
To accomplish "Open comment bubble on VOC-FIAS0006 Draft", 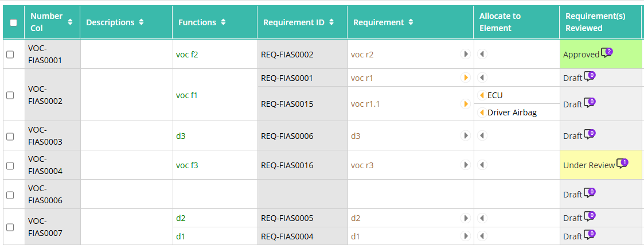I will click(590, 192).
